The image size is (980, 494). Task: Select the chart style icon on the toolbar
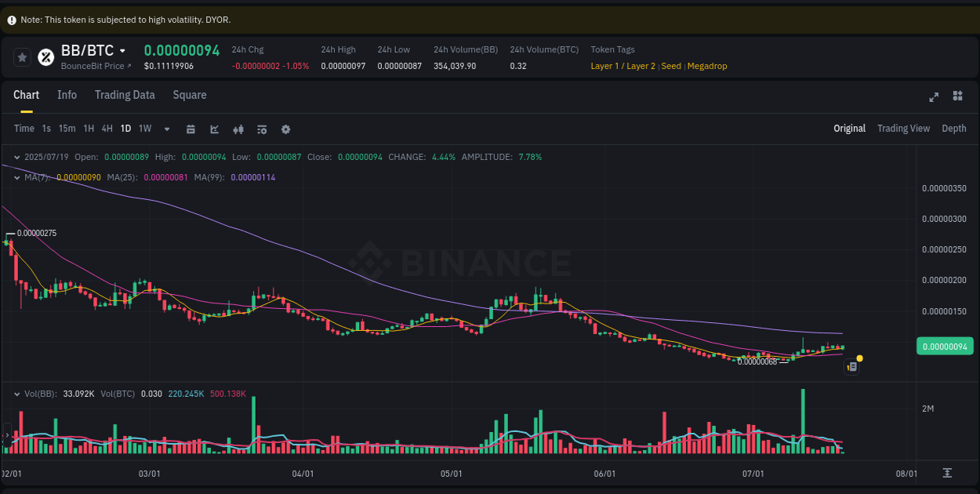[214, 129]
